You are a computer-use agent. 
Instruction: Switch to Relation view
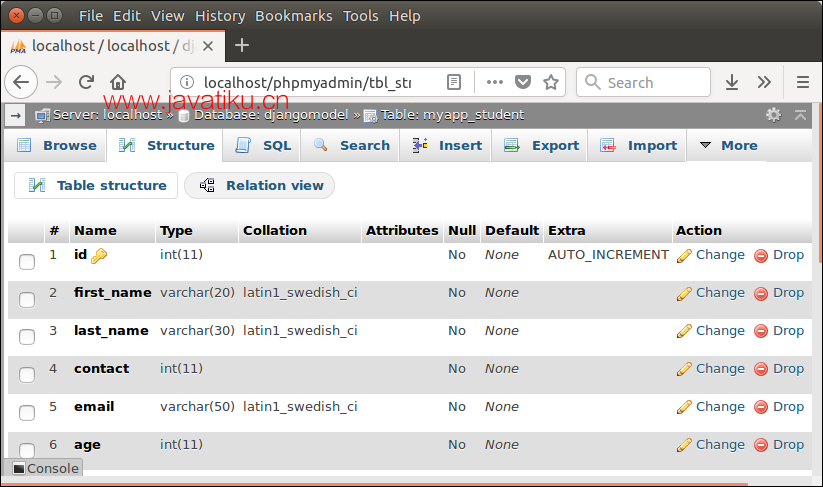[x=260, y=185]
